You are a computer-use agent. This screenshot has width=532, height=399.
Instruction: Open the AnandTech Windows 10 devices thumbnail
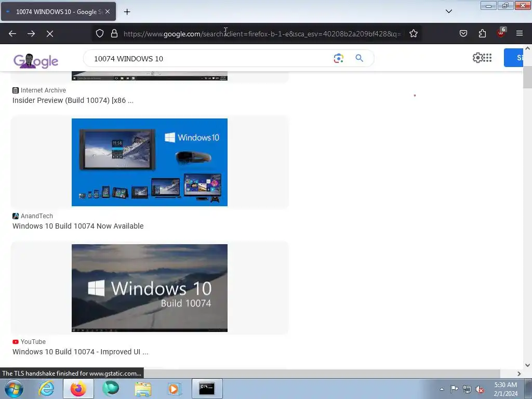pos(150,162)
